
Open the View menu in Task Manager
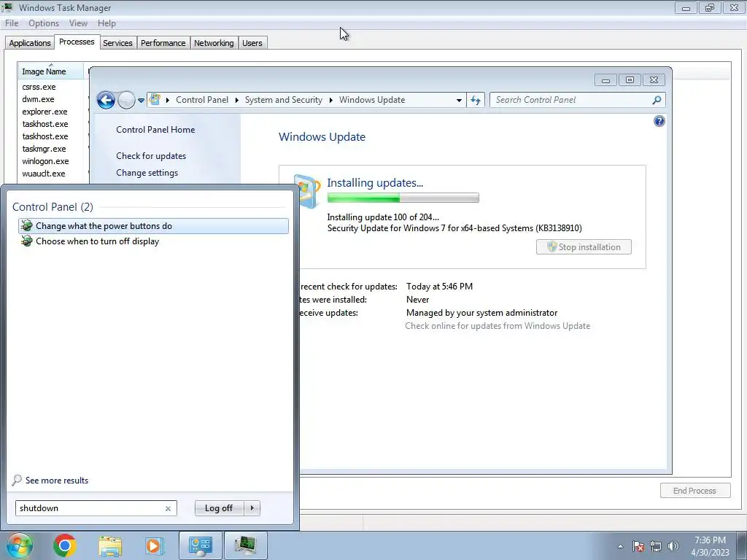click(x=78, y=23)
